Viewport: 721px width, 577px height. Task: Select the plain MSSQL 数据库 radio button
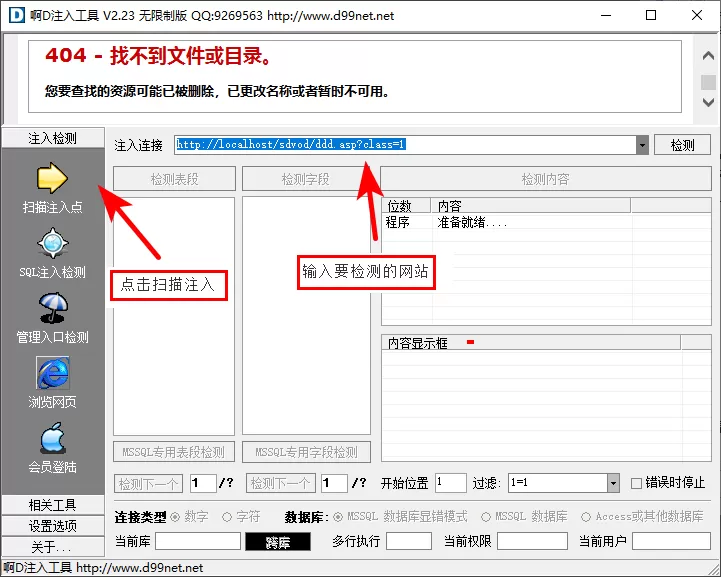(486, 517)
